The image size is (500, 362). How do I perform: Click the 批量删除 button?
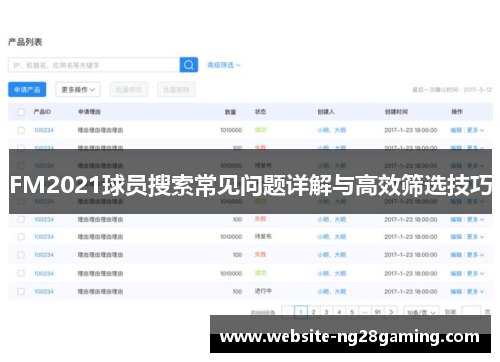point(176,89)
